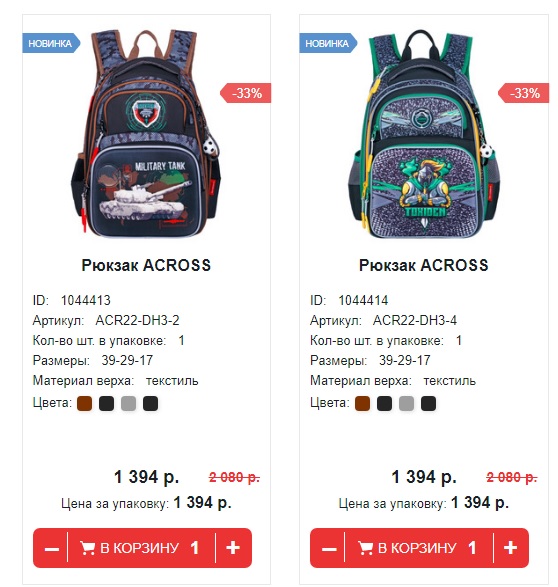The width and height of the screenshot is (558, 587).
Task: Select brown color swatch on first backpack
Action: point(85,404)
